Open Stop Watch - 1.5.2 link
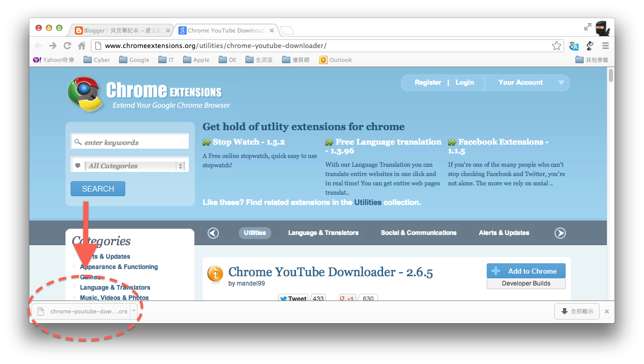 pyautogui.click(x=249, y=142)
